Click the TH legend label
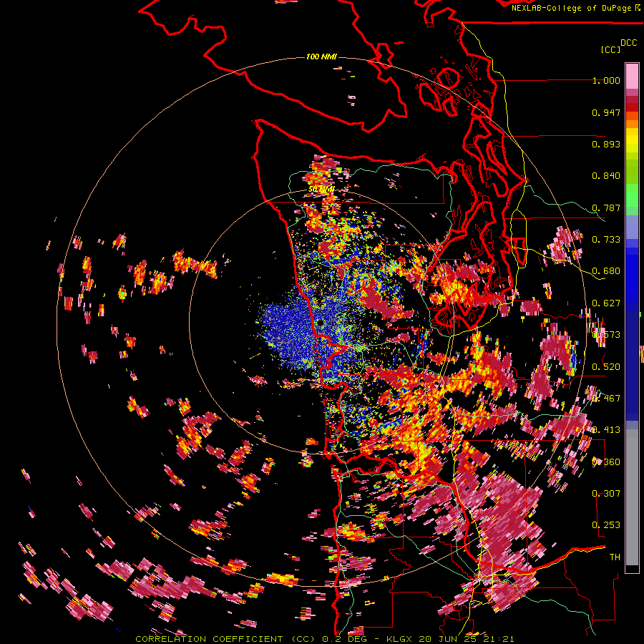The width and height of the screenshot is (644, 644). (x=615, y=557)
